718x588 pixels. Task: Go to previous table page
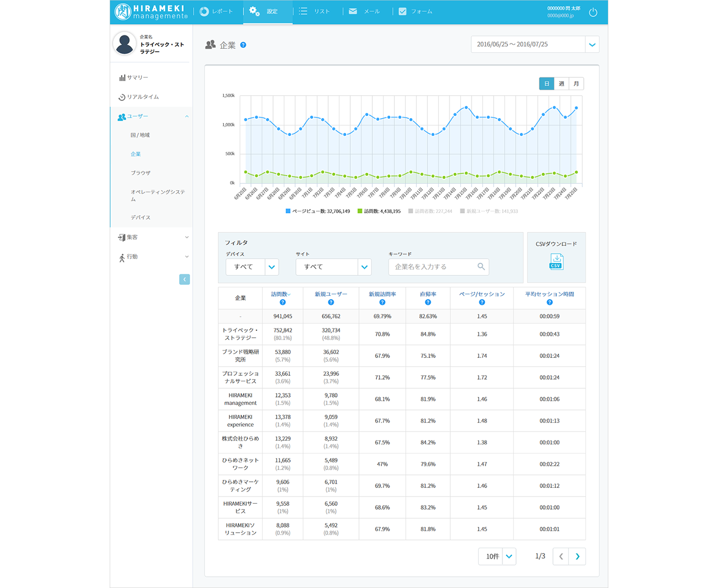(x=561, y=557)
